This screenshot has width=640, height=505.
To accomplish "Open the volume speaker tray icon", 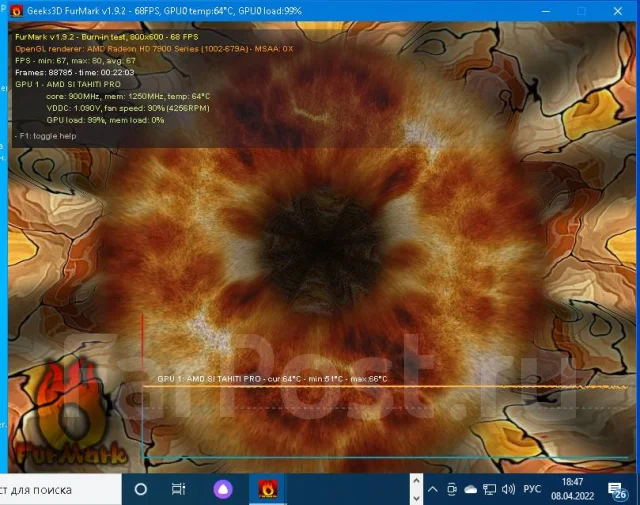I will [508, 489].
